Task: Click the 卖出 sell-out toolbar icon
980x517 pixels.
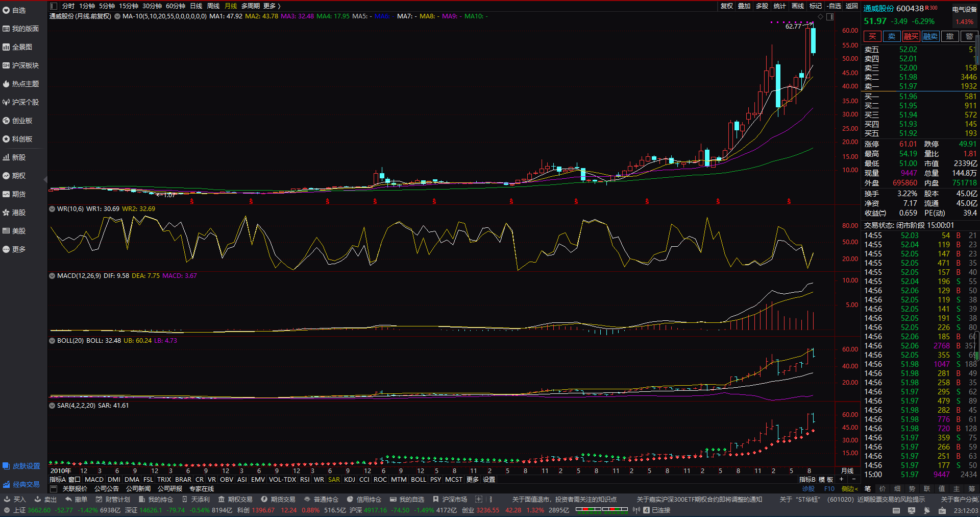Action: (x=38, y=499)
